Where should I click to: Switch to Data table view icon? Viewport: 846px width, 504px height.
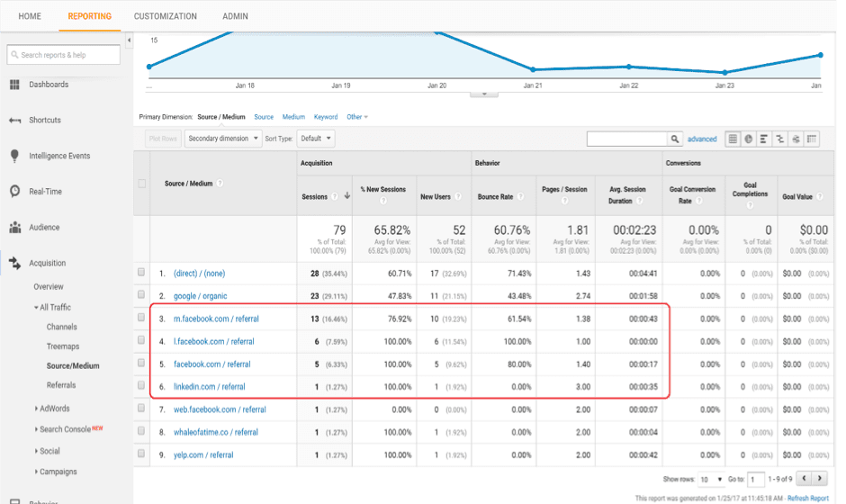click(x=733, y=139)
